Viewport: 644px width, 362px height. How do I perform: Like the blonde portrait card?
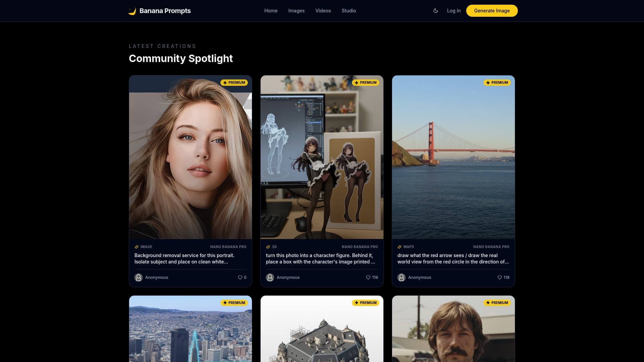(x=240, y=278)
